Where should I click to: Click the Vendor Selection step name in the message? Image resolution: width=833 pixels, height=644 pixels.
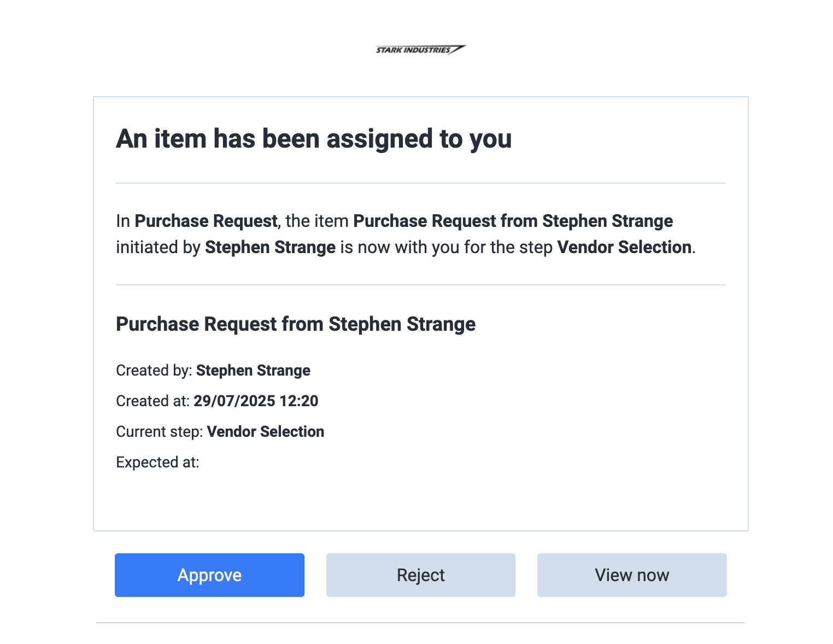(624, 247)
